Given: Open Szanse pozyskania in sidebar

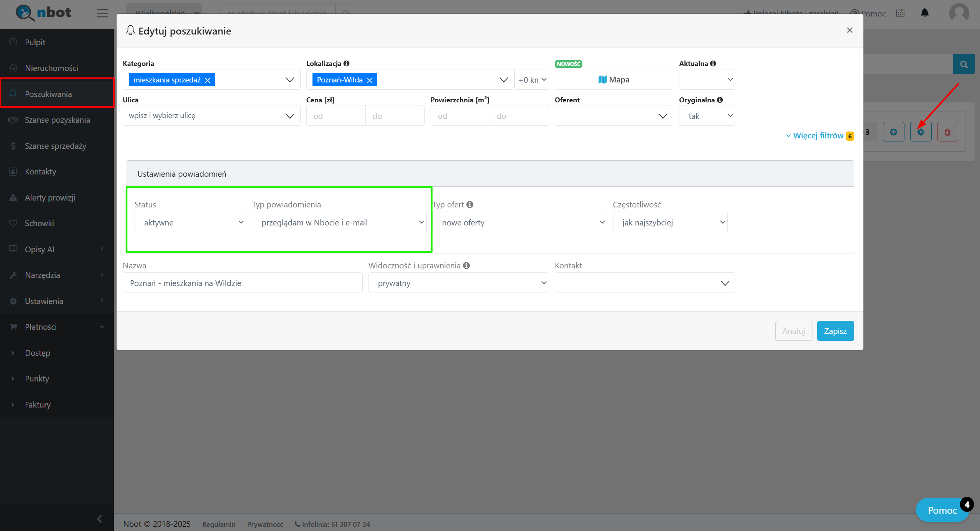Looking at the screenshot, I should click(57, 120).
